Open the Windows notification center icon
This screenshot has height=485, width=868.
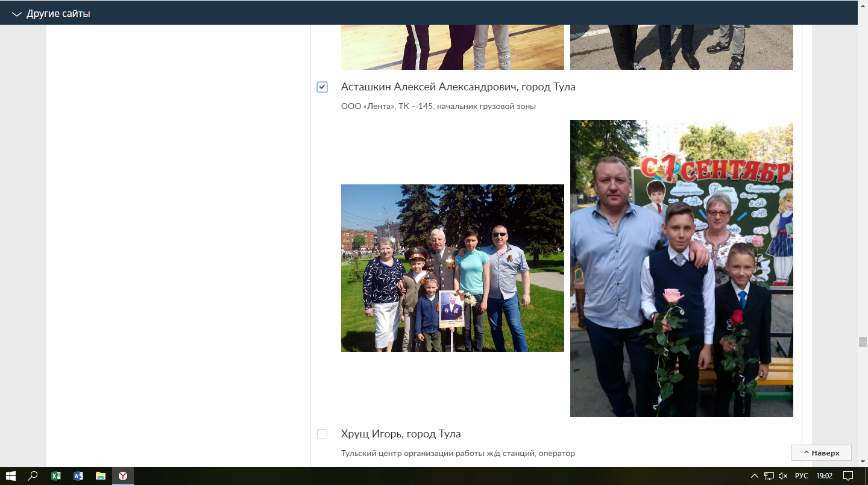pos(848,476)
